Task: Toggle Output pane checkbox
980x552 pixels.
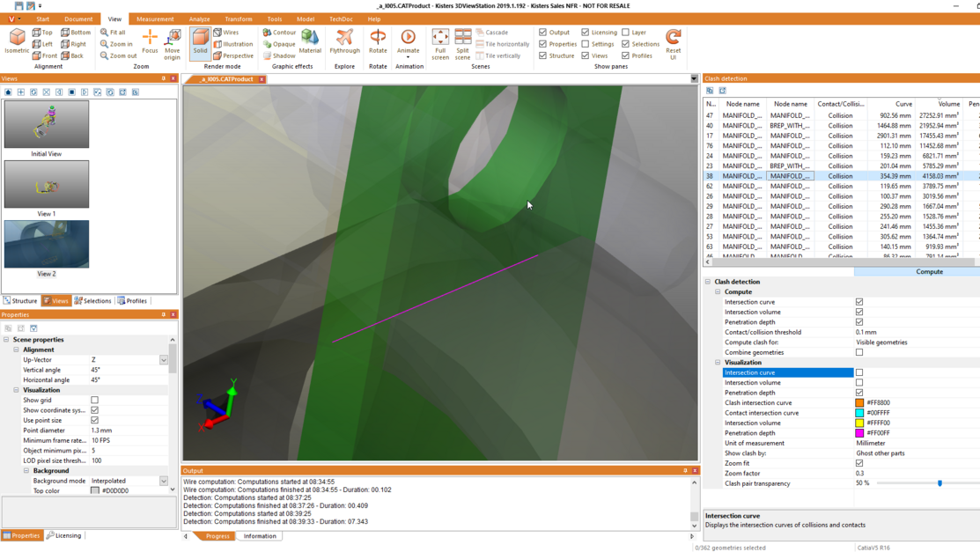Action: click(x=542, y=32)
